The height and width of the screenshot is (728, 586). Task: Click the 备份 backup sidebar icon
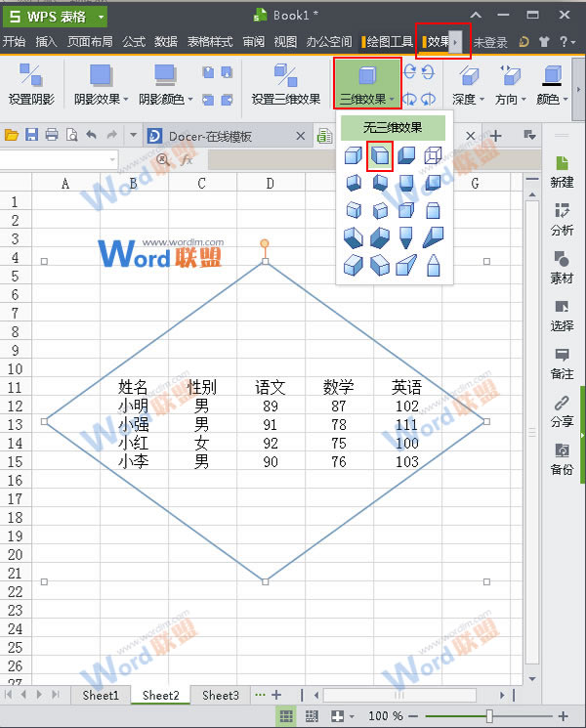click(x=562, y=458)
